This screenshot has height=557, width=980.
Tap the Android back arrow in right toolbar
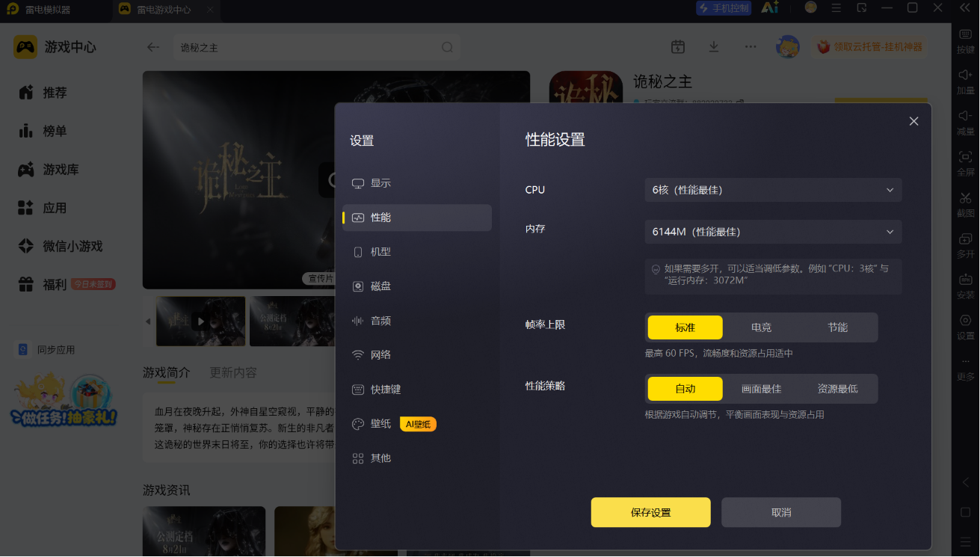click(x=965, y=482)
